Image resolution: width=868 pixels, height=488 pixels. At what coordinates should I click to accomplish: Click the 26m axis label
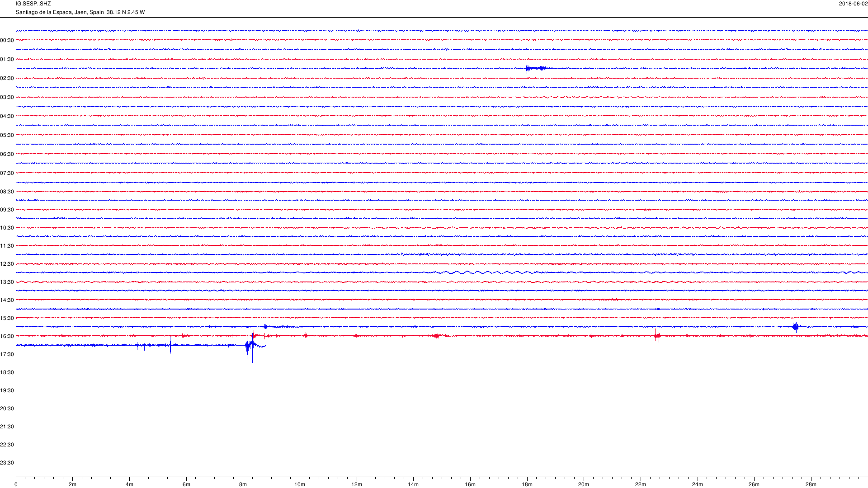(754, 484)
